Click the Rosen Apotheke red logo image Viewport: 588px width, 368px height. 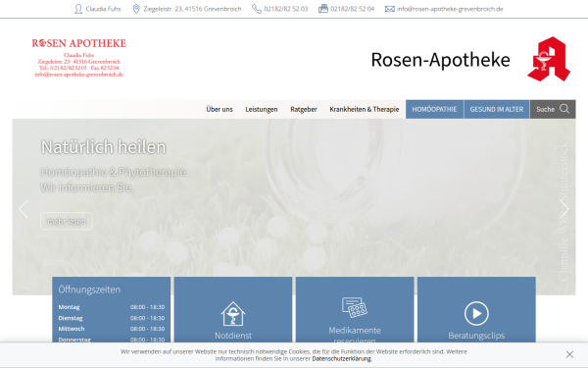tap(79, 58)
